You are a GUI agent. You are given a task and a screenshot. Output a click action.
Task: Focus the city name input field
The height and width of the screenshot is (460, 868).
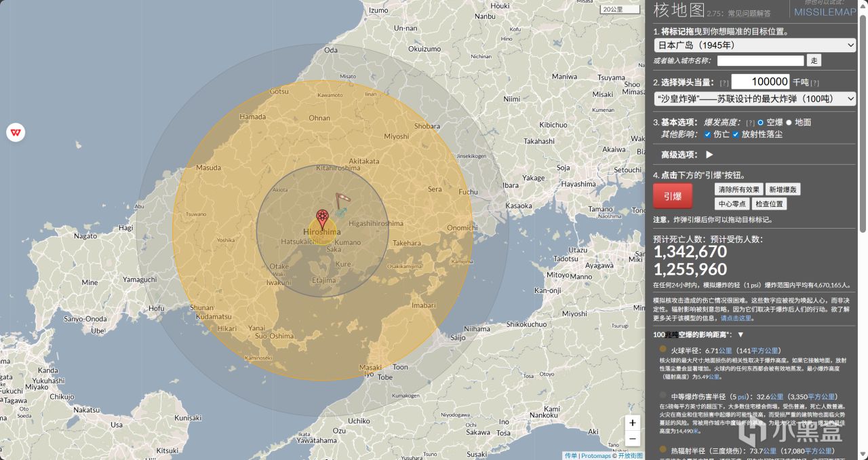760,60
